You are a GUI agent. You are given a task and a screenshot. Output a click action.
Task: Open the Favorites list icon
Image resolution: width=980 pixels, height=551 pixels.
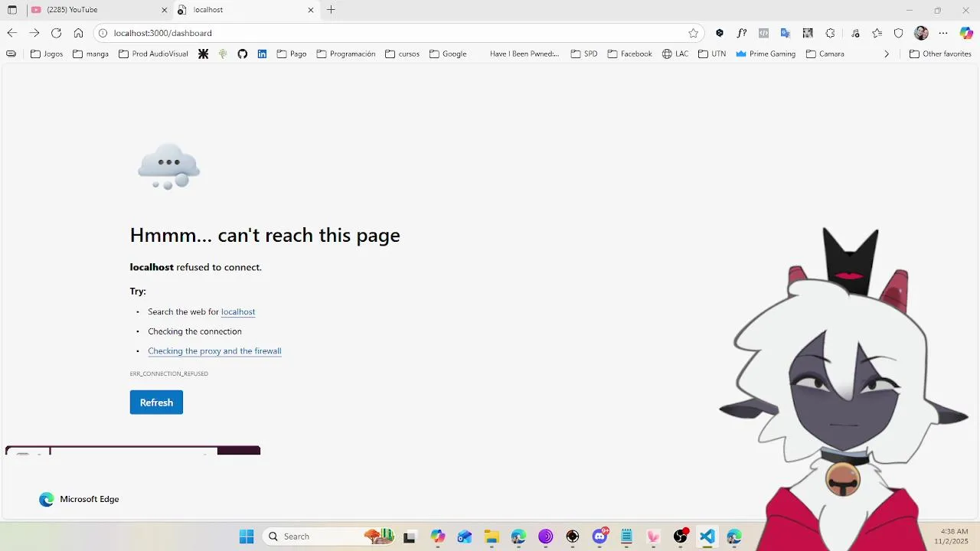[877, 33]
